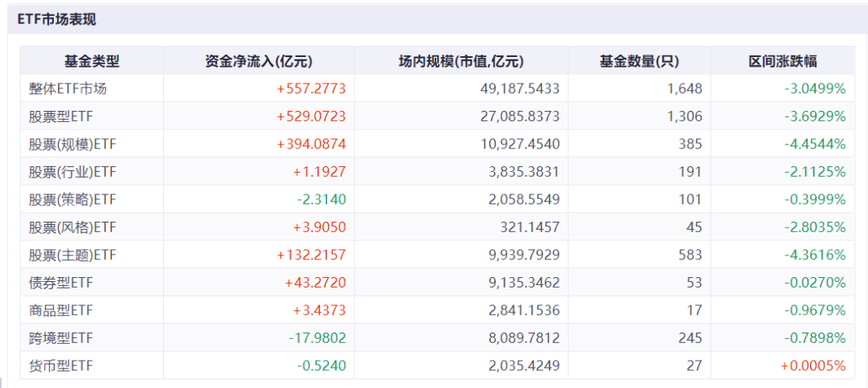Click market size value 9,135.3462
This screenshot has height=388, width=868.
coord(524,283)
